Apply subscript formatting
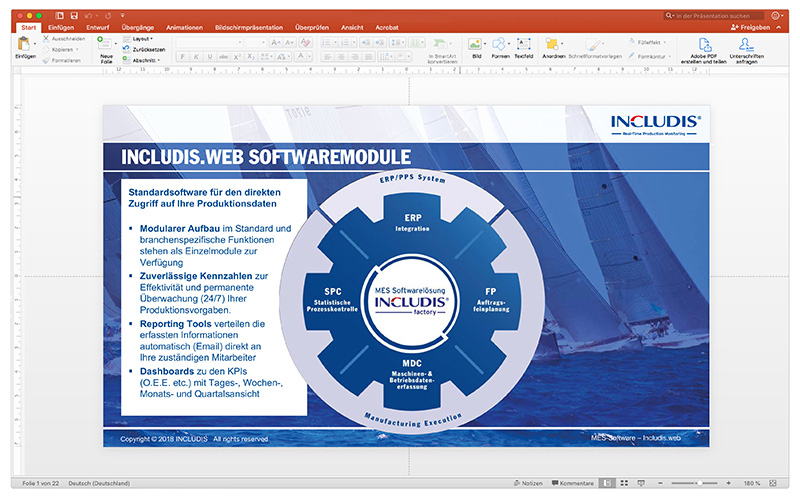The height and width of the screenshot is (500, 800). tap(251, 57)
